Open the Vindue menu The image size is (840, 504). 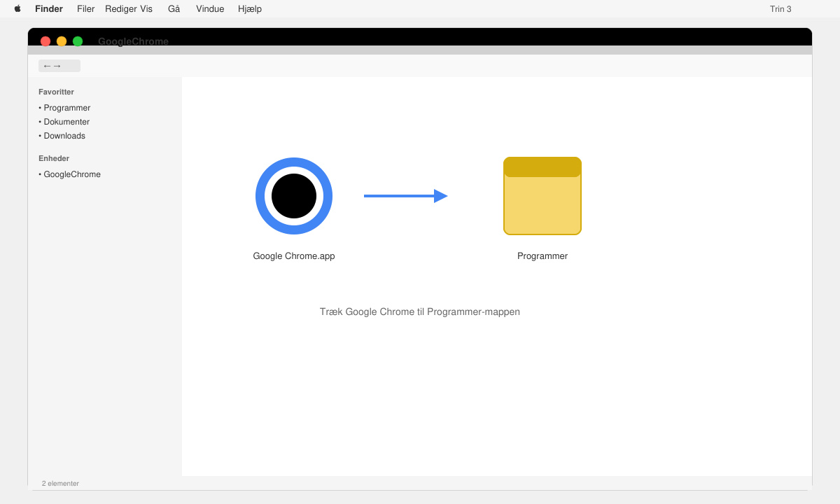point(210,9)
